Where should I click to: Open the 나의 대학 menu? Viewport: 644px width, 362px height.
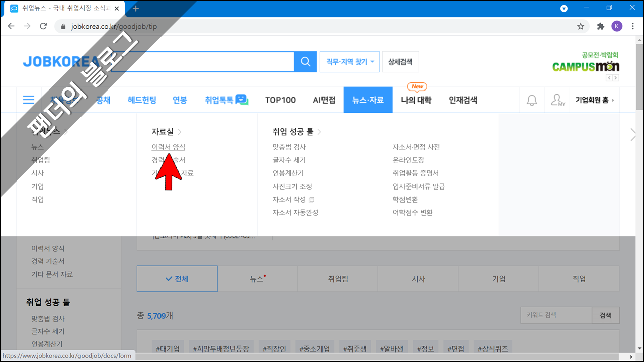pyautogui.click(x=416, y=100)
